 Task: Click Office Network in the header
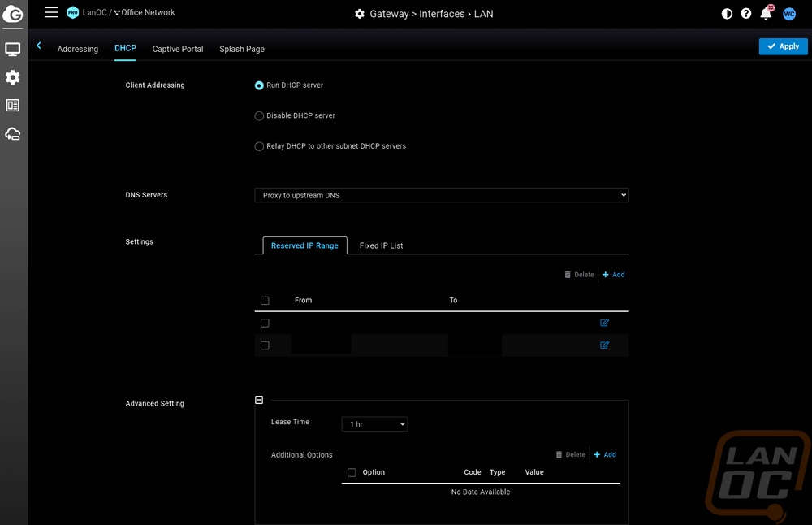(148, 12)
